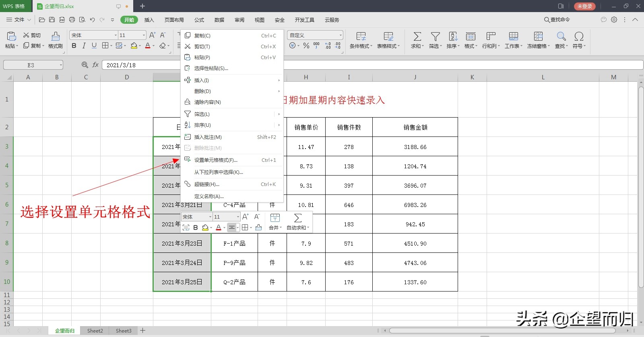Click the increase font size icon in ribbon
This screenshot has height=337, width=644.
click(x=152, y=35)
